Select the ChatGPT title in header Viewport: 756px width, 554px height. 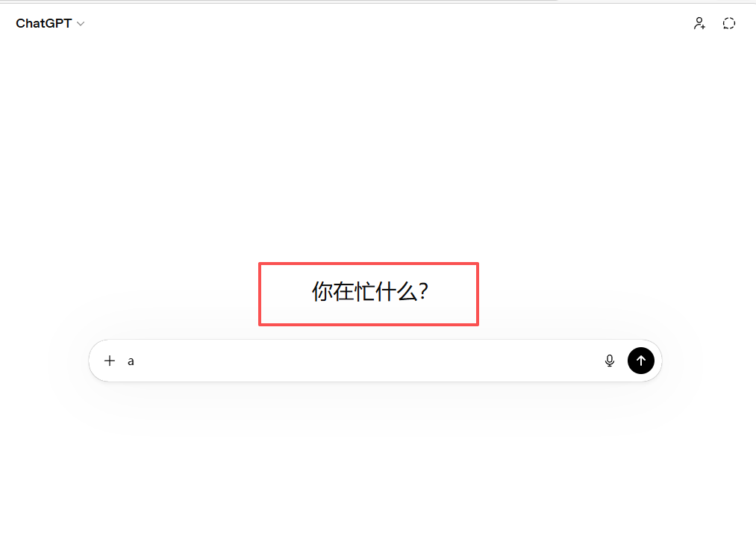[x=43, y=23]
